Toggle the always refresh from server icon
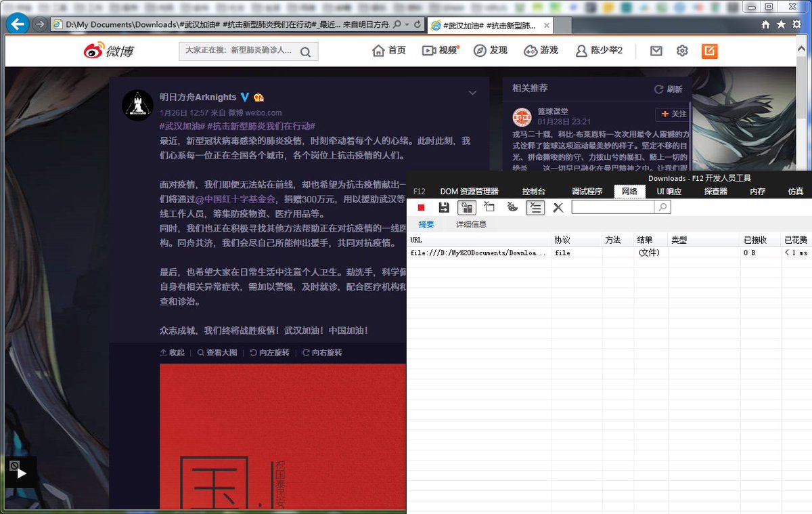 (466, 207)
